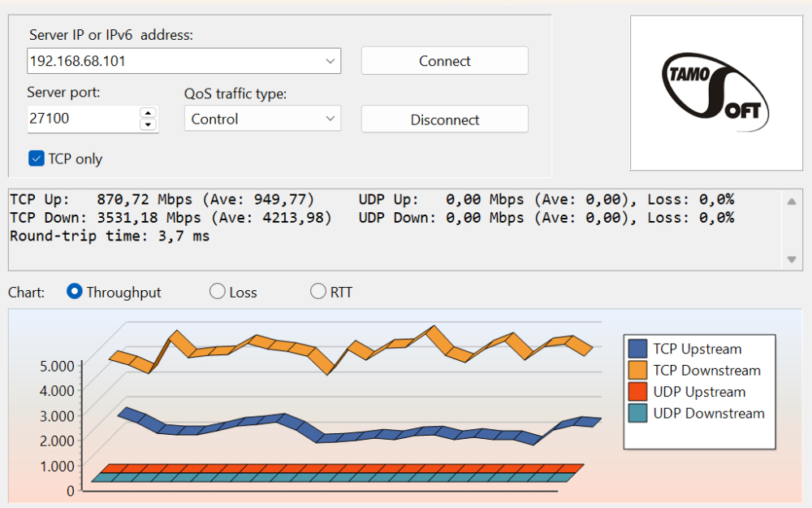Click the UDP Downstream teal legend swatch
Image resolution: width=812 pixels, height=508 pixels.
638,413
